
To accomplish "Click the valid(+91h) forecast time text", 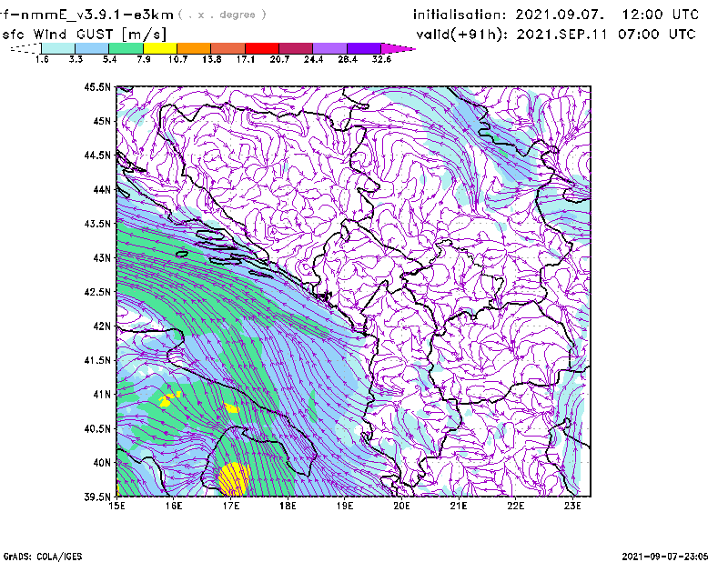I will point(556,35).
